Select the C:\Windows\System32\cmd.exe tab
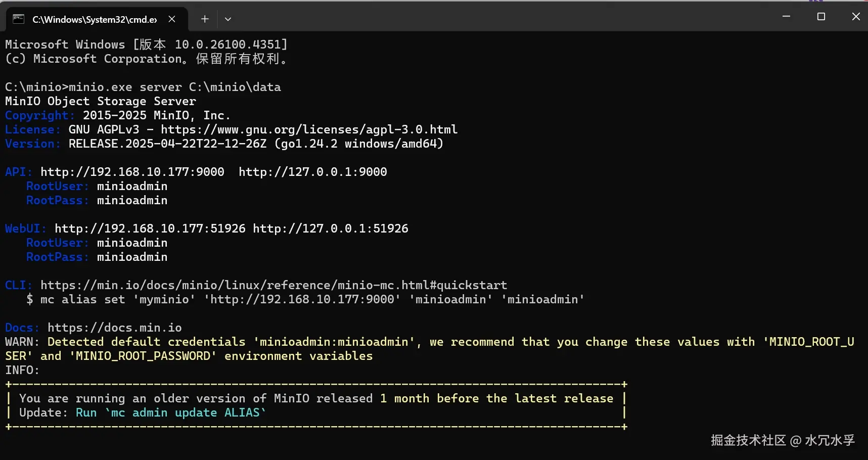Viewport: 868px width, 460px height. click(x=95, y=19)
